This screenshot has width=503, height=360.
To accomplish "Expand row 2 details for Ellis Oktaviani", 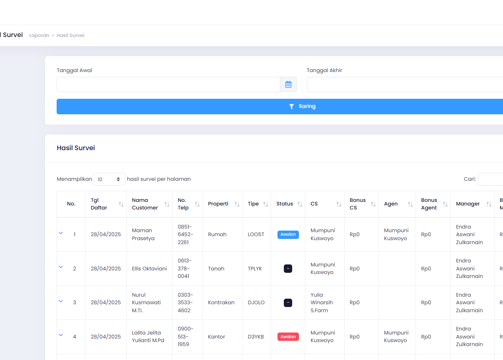I will pyautogui.click(x=61, y=267).
